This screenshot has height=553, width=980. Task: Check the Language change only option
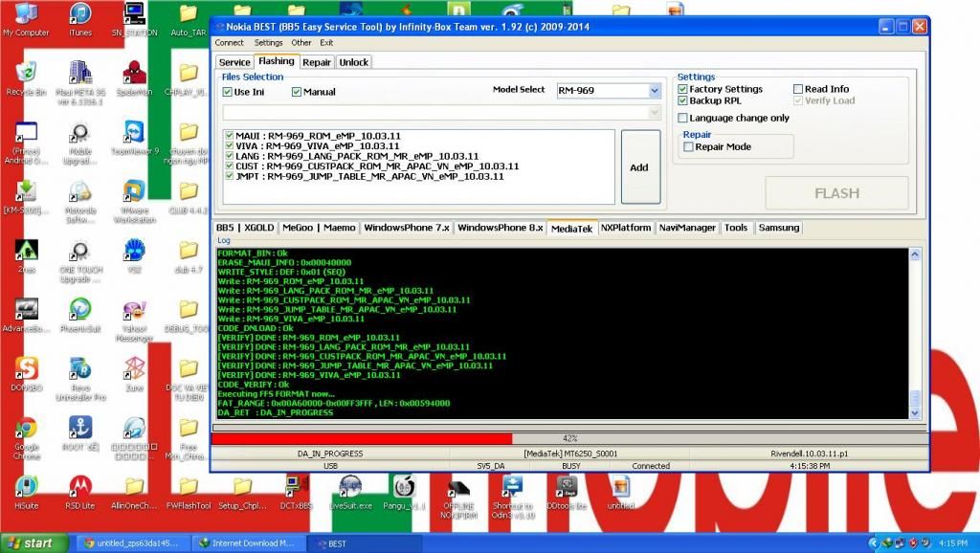682,118
